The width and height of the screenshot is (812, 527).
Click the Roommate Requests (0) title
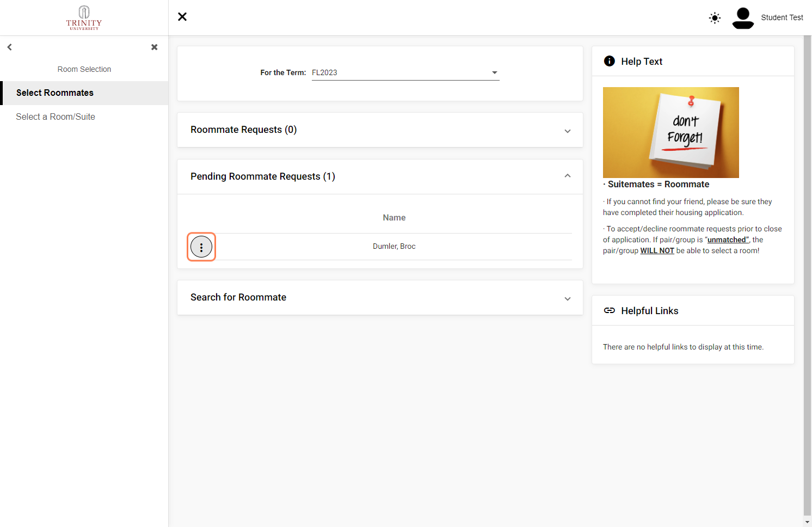coord(244,130)
